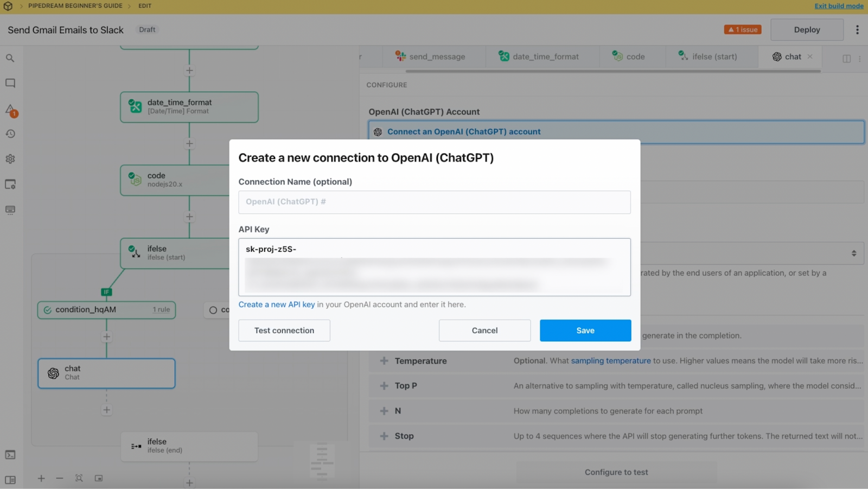
Task: Open the notes panel icon in sidebar
Action: (x=10, y=83)
